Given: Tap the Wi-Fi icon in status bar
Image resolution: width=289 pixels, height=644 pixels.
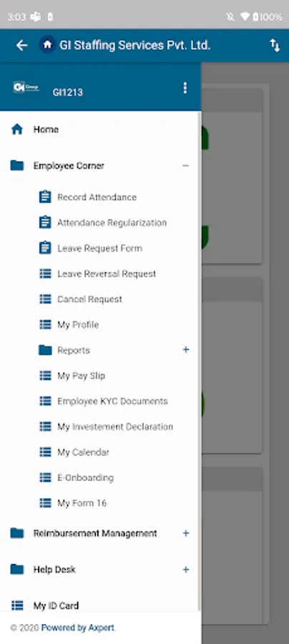Looking at the screenshot, I should click(x=245, y=17).
